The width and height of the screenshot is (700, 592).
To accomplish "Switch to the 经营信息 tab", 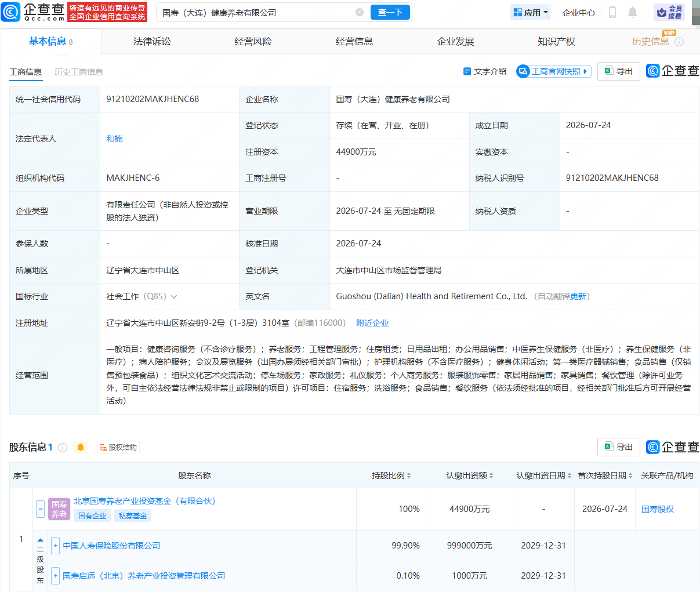I will [x=354, y=41].
